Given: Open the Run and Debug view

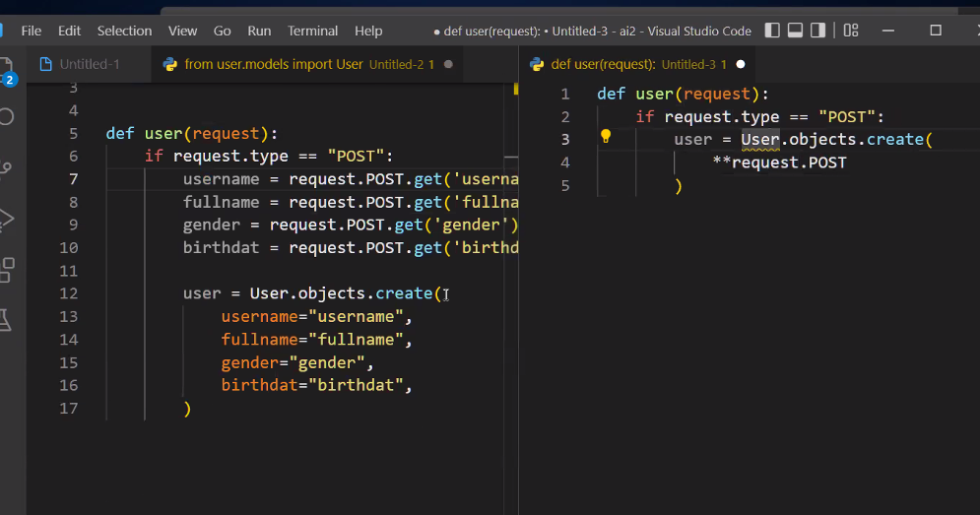Looking at the screenshot, I should click(6, 220).
